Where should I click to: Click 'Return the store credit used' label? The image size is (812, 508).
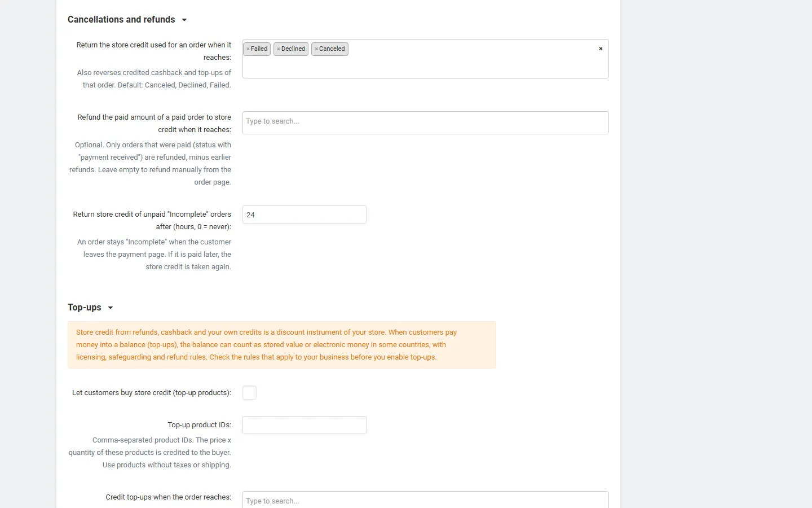(154, 51)
